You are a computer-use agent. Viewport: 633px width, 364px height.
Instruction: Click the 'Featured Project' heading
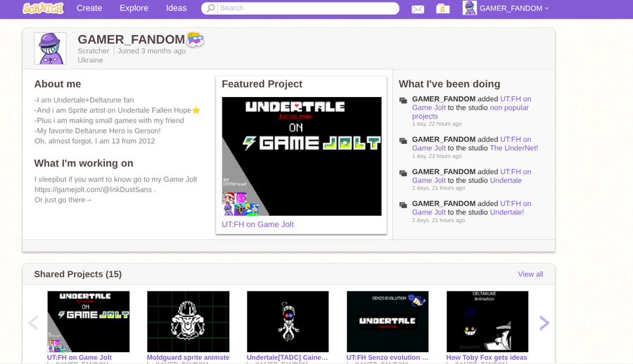[262, 84]
